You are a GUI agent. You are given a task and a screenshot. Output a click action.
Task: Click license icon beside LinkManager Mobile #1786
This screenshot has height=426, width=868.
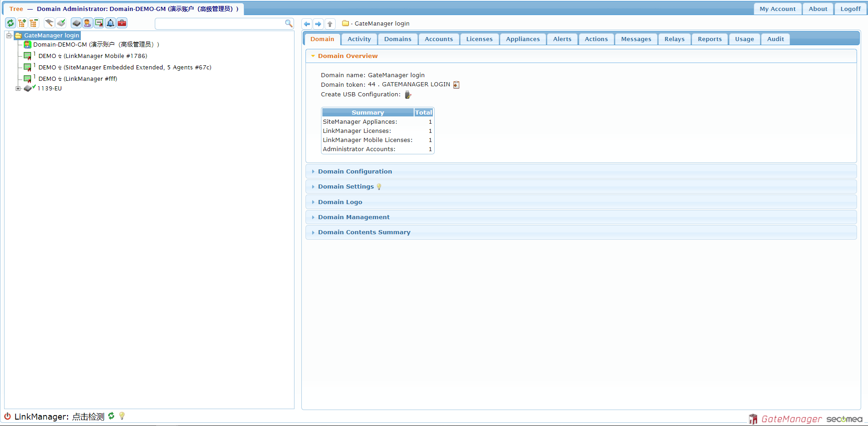(x=28, y=56)
